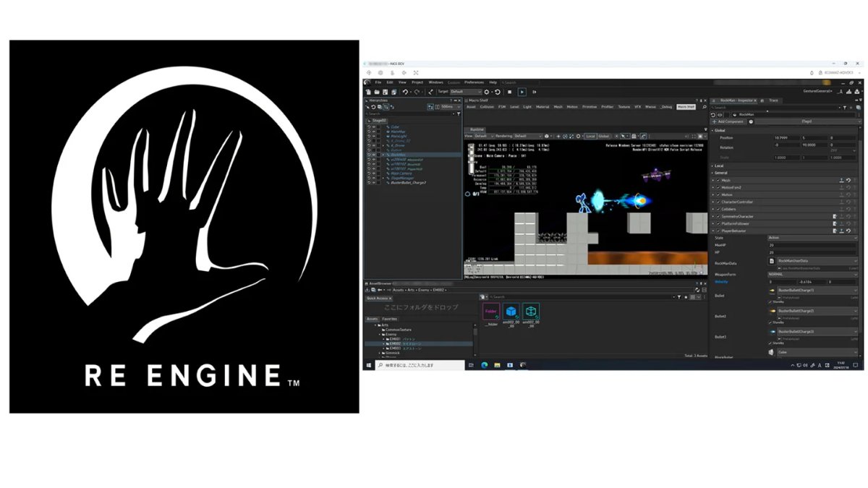This screenshot has height=488, width=868.
Task: Click the Stop button in the main toolbar
Action: [x=510, y=92]
